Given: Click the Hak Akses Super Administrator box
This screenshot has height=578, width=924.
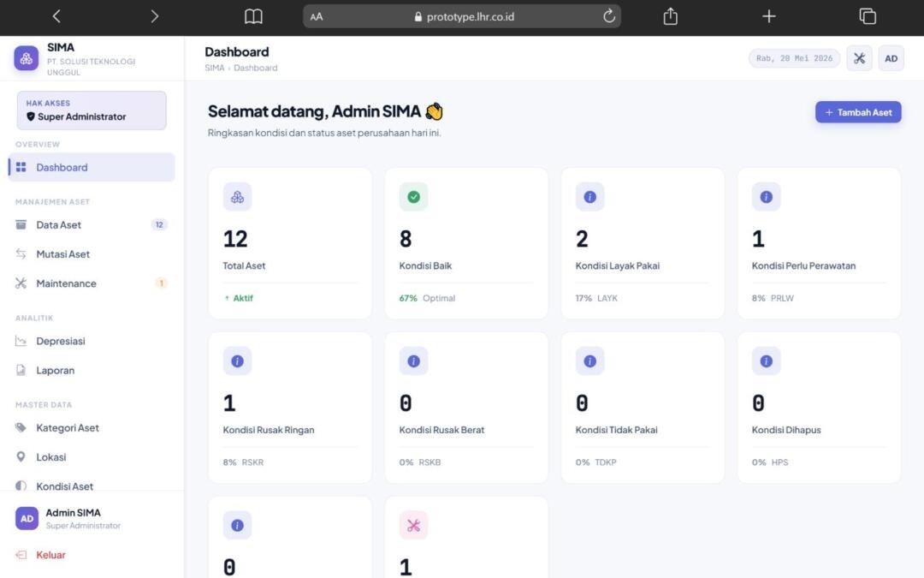Looking at the screenshot, I should tap(92, 110).
